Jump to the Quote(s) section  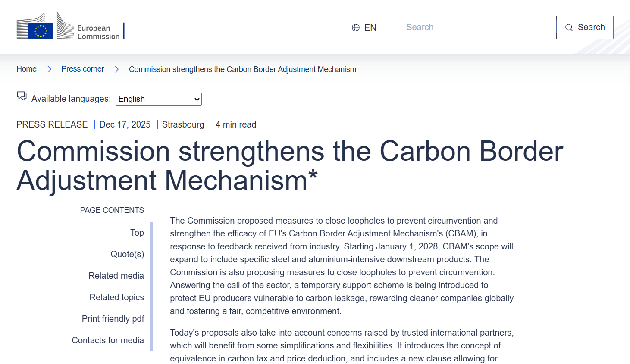(x=127, y=254)
